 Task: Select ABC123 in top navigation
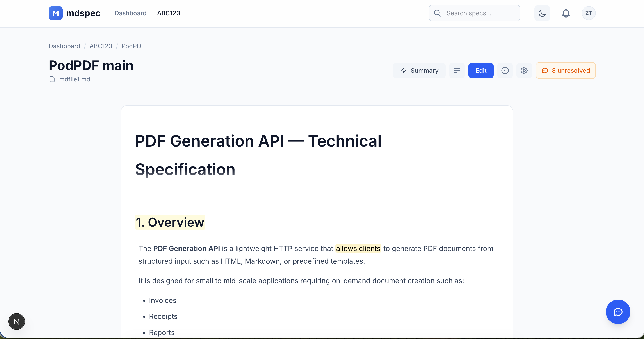pos(169,13)
